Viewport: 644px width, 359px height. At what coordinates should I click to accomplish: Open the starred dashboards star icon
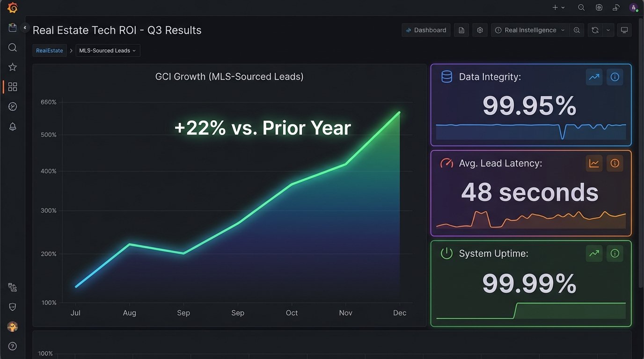pyautogui.click(x=13, y=67)
